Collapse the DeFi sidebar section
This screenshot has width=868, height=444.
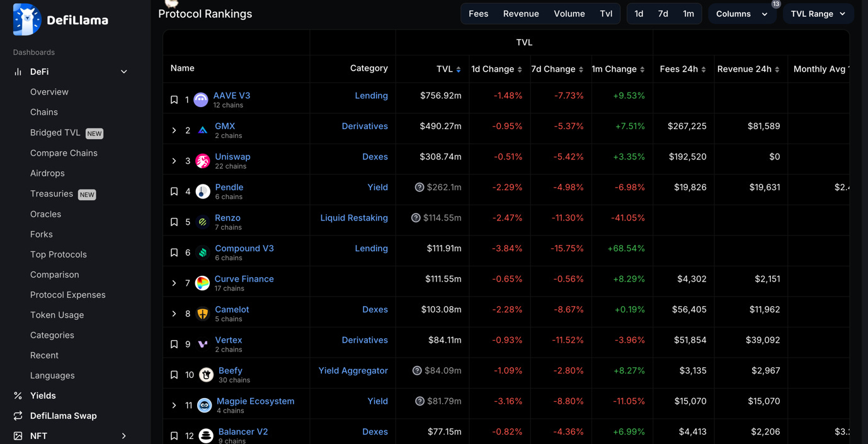coord(124,72)
